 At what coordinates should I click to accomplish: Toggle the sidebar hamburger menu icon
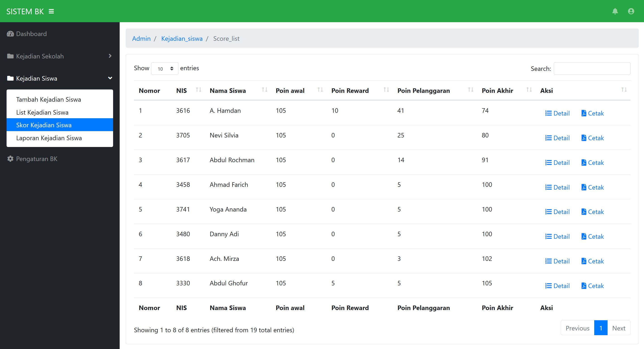[x=51, y=11]
